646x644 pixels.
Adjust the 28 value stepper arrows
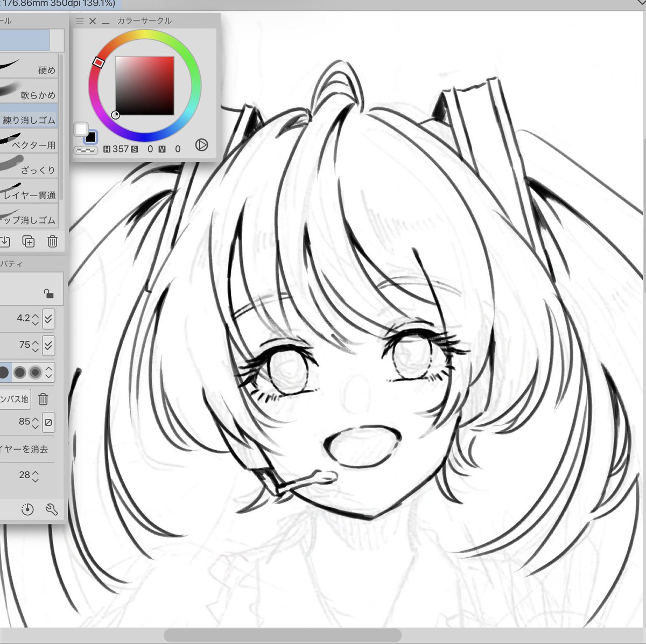point(36,475)
